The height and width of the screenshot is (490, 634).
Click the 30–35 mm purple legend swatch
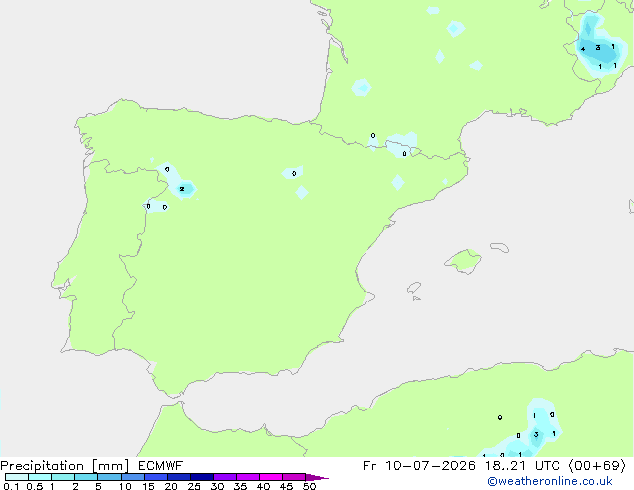pyautogui.click(x=225, y=477)
